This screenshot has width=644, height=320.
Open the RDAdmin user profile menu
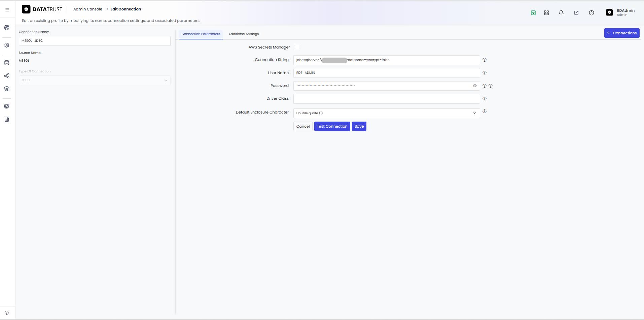click(x=620, y=12)
